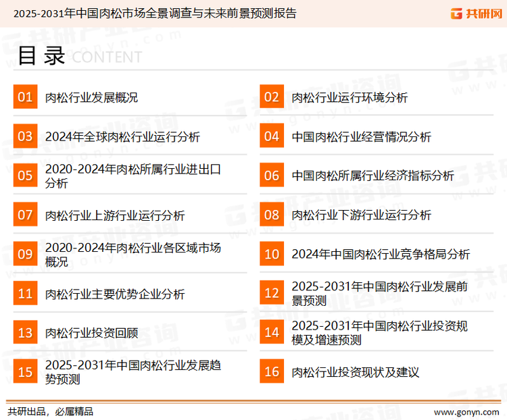Open the www.gonyn.com footer link
This screenshot has height=420, width=507.
pos(466,413)
